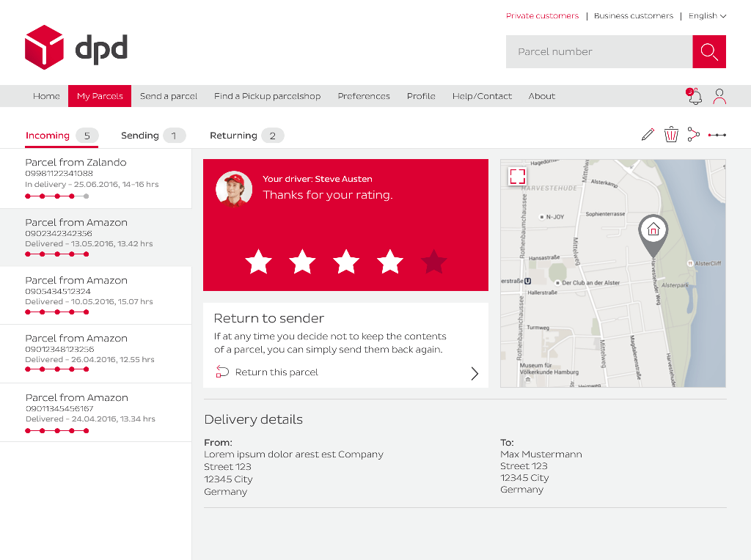Click the chevron arrow beside Return this parcel
Image resolution: width=751 pixels, height=560 pixels.
[475, 373]
